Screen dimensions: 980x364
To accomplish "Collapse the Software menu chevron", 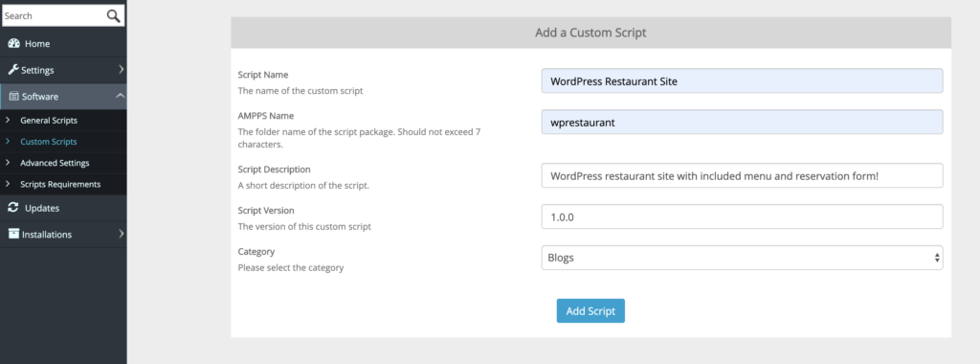I will click(120, 96).
